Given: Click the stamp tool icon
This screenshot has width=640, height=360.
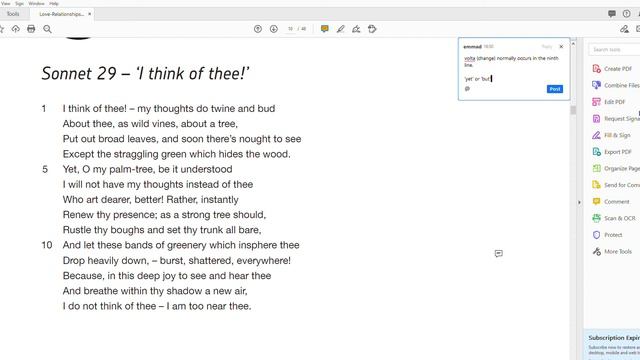Looking at the screenshot, I should pos(372,29).
